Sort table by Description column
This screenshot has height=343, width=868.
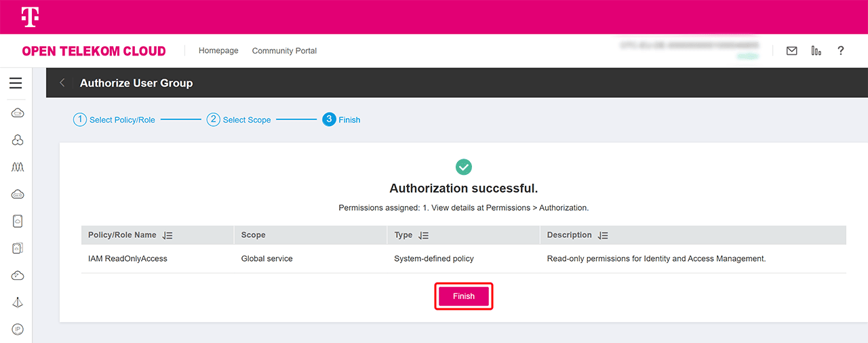point(604,235)
